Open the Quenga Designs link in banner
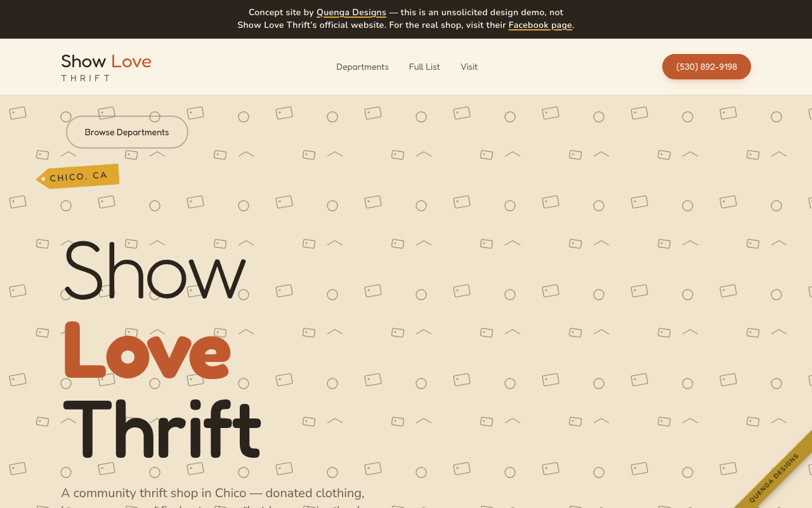 pos(351,12)
